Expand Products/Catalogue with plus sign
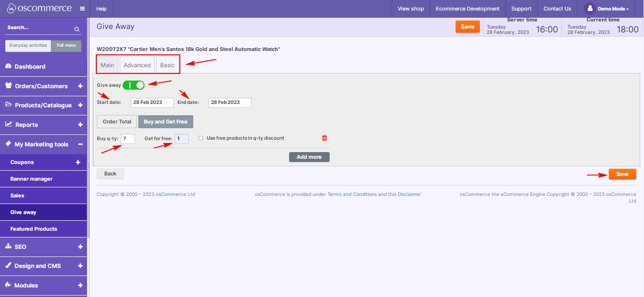 point(80,105)
